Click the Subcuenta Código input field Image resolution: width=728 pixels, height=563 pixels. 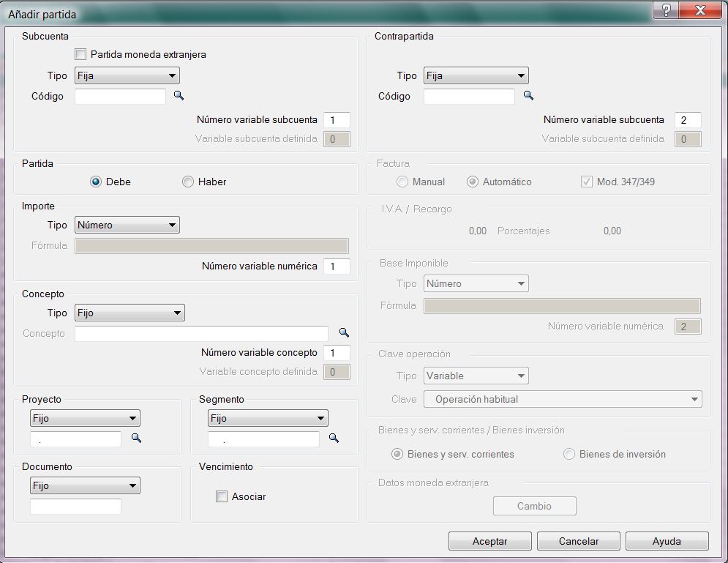(x=120, y=97)
